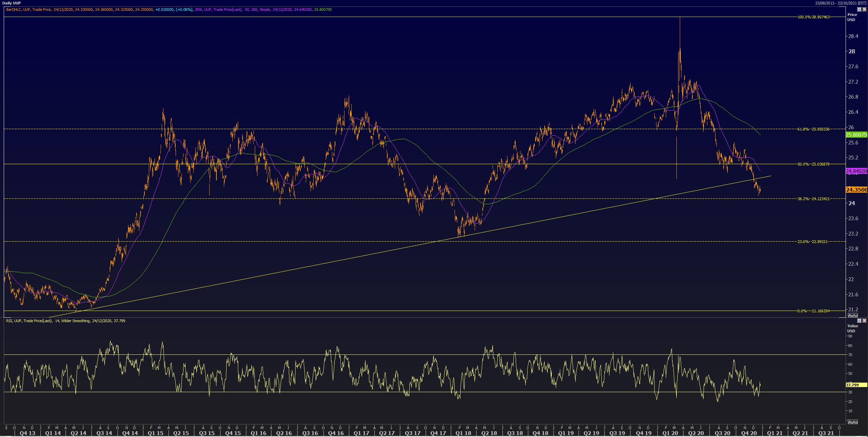Toggle Auto scaling on RSI axis
868x437 pixels.
853,422
